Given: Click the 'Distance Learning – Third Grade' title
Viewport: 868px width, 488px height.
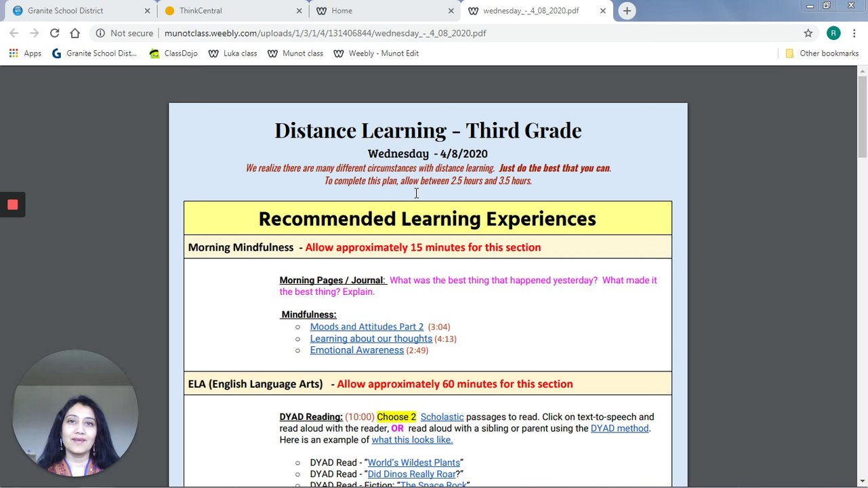Looking at the screenshot, I should pyautogui.click(x=428, y=130).
